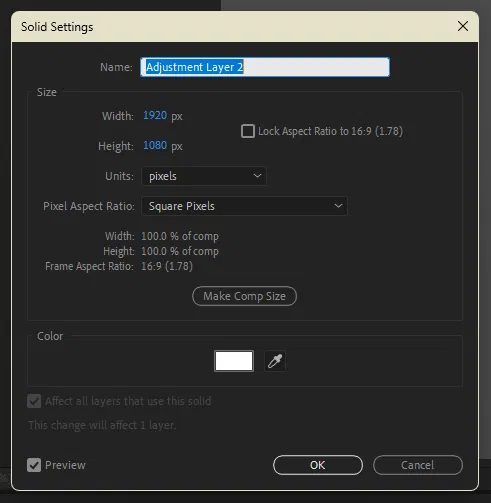Viewport: 491px width, 503px height.
Task: Toggle Affect all layers that use this solid
Action: point(34,401)
